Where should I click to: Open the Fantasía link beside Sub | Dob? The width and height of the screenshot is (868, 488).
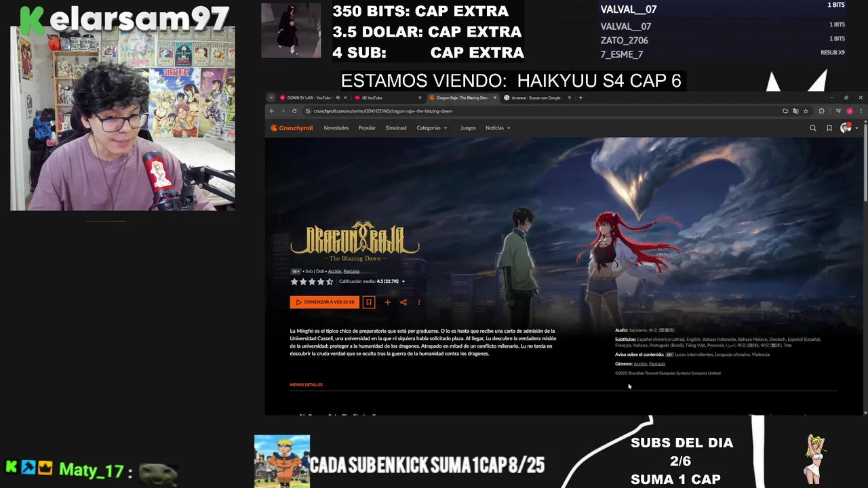351,272
